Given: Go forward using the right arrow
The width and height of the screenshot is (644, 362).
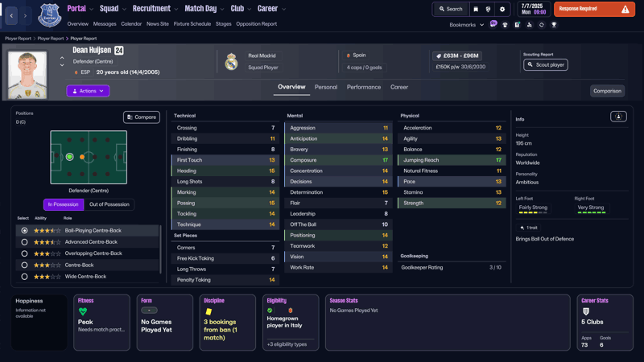Looking at the screenshot, I should coord(25,15).
